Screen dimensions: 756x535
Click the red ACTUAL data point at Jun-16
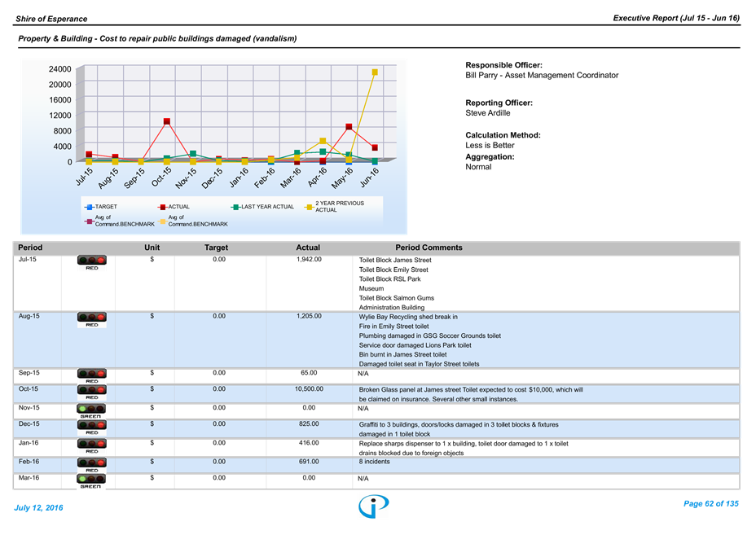point(375,147)
